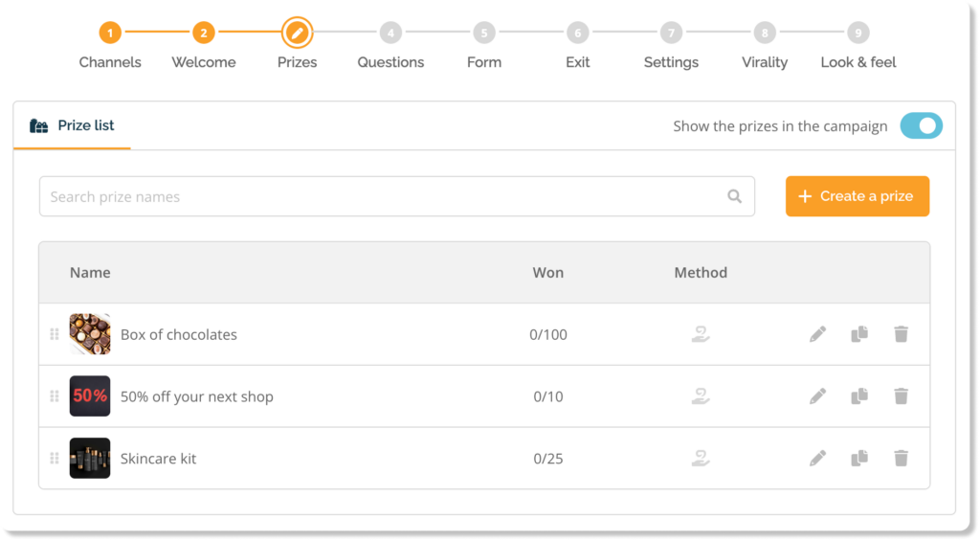980x541 pixels.
Task: Click the Skincare kit drag handle
Action: click(55, 458)
